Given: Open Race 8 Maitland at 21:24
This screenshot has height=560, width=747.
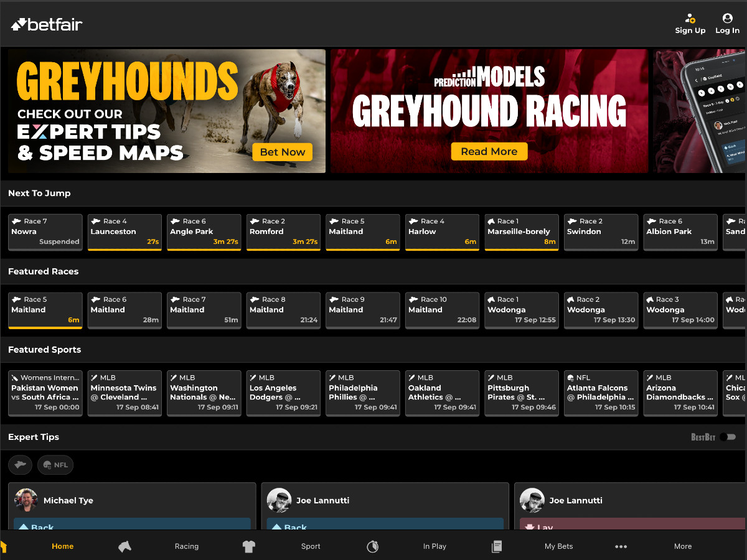Looking at the screenshot, I should tap(283, 310).
